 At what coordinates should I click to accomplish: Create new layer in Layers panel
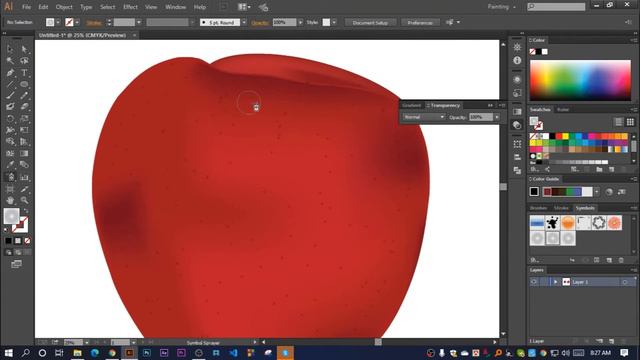pos(611,341)
